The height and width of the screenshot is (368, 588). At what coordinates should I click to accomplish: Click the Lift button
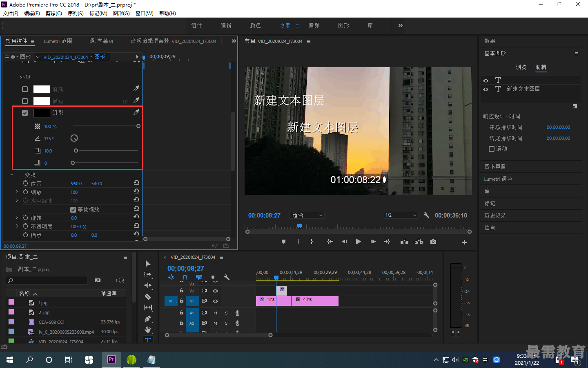click(404, 242)
